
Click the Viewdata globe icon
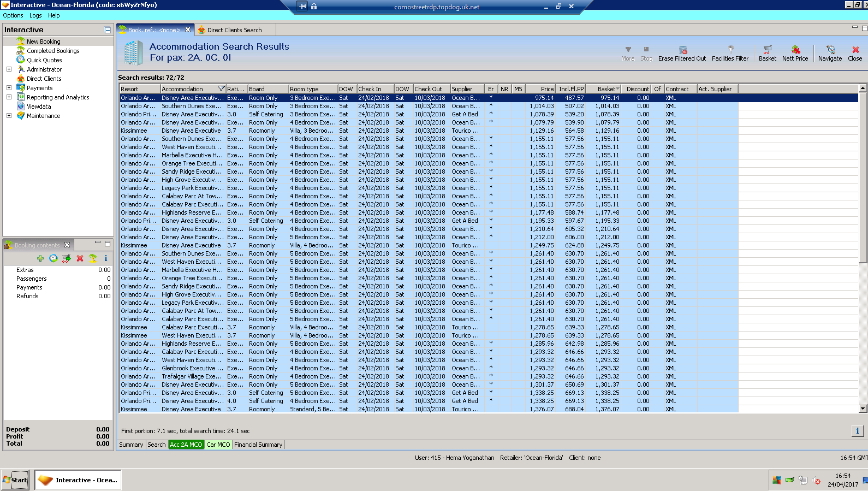(x=21, y=107)
